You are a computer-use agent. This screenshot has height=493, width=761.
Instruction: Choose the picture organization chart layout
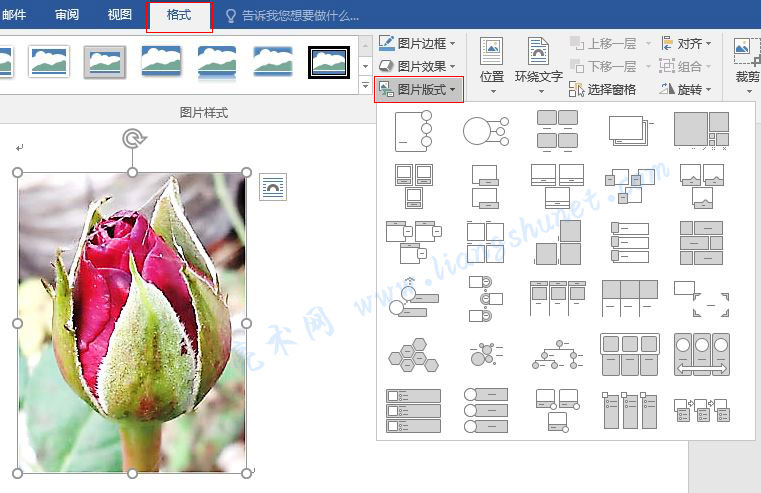(x=558, y=354)
